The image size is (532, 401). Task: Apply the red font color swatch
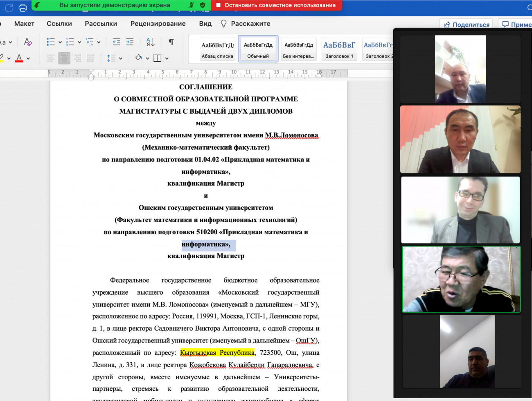coord(19,58)
